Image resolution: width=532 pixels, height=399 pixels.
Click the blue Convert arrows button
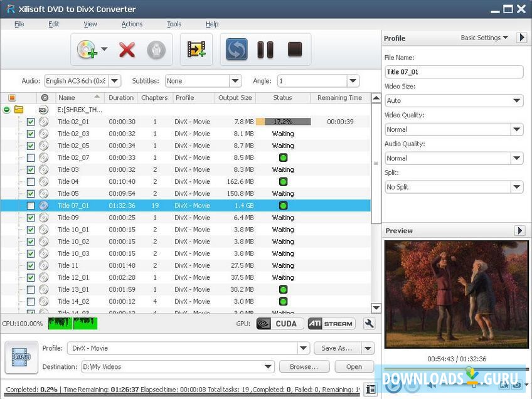click(237, 50)
